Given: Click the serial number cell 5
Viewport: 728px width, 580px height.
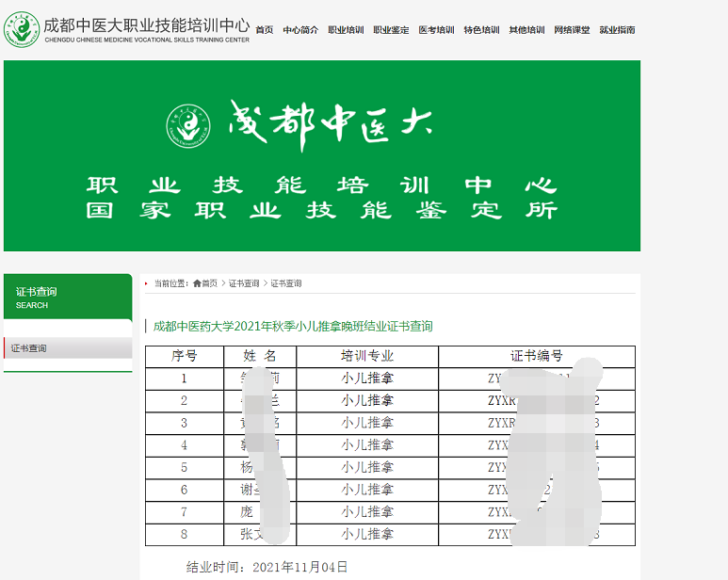Looking at the screenshot, I should (185, 468).
